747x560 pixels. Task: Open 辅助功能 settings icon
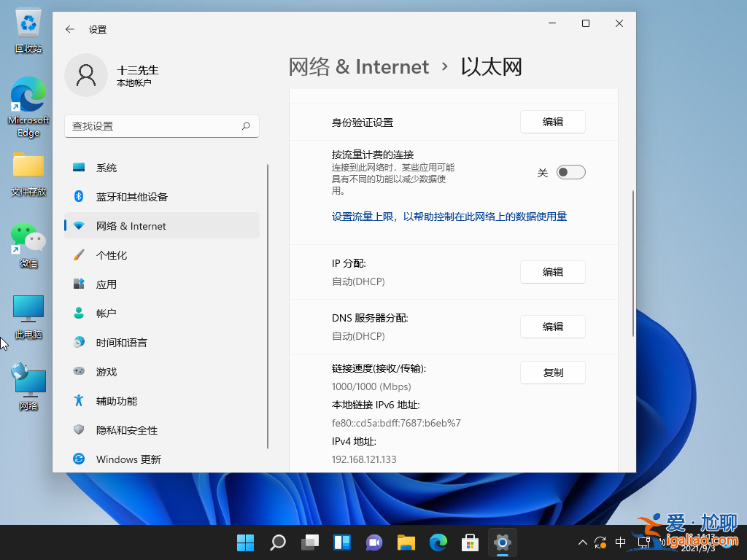tap(79, 400)
